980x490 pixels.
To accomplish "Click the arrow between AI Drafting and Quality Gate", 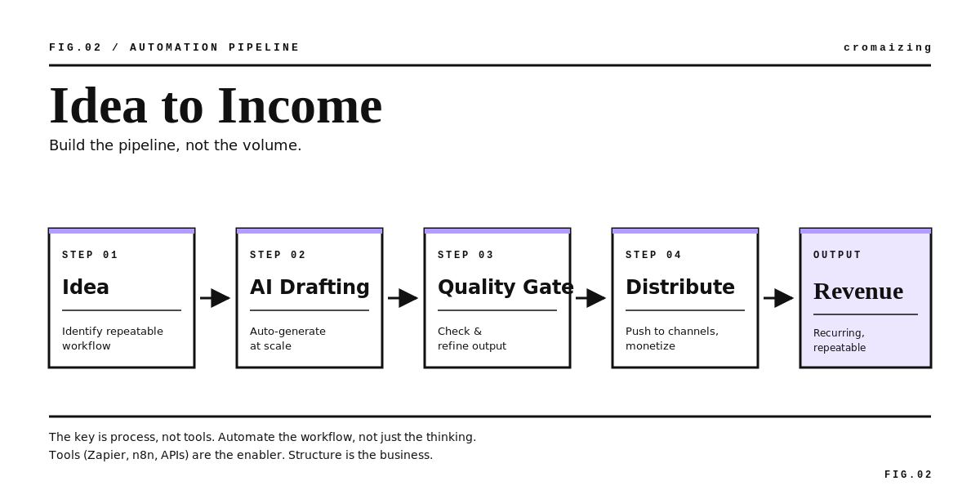I will pyautogui.click(x=403, y=298).
